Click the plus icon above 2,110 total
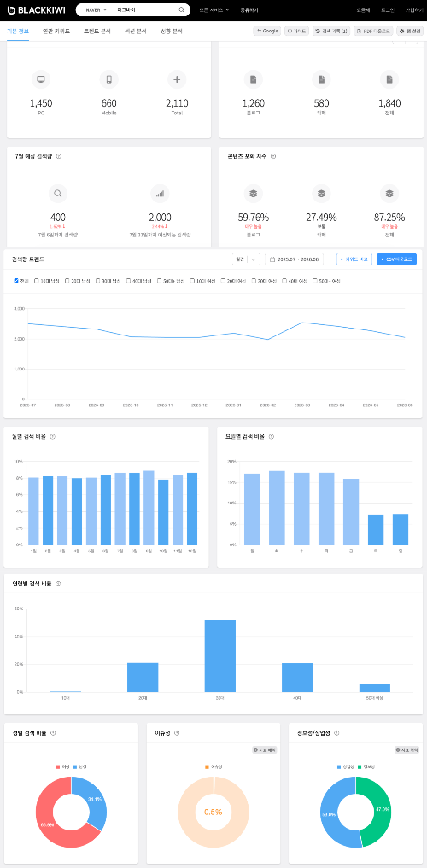427x868 pixels. (177, 79)
